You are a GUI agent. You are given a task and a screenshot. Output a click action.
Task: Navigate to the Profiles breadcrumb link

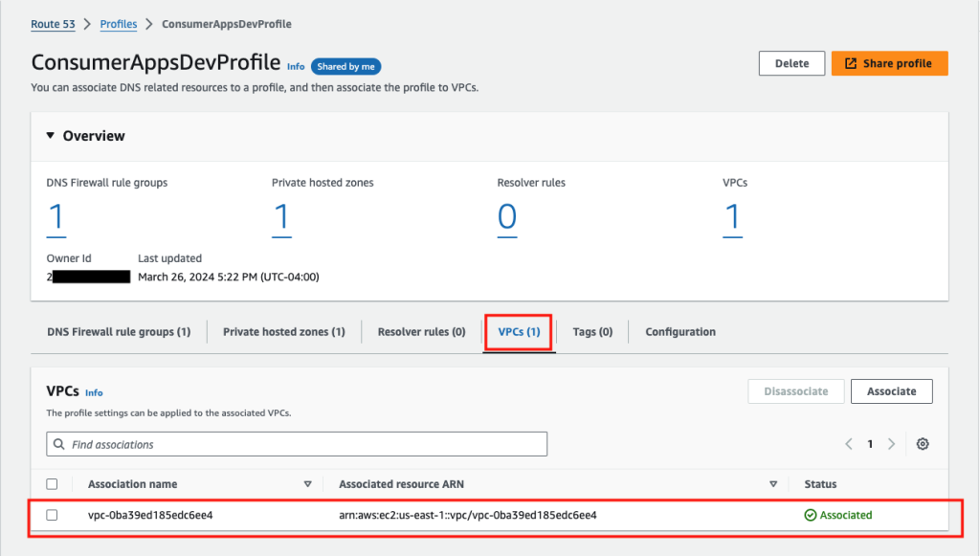[x=118, y=24]
